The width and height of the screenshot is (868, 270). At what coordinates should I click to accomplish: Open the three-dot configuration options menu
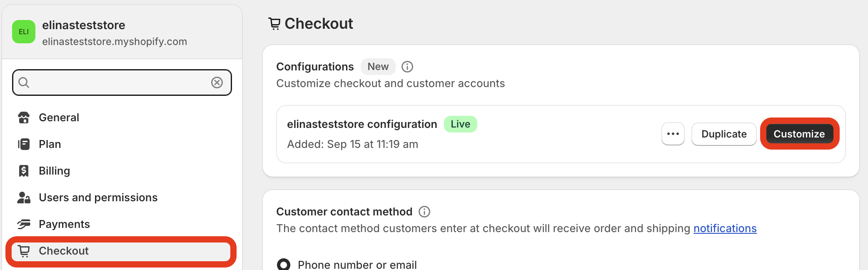[673, 134]
